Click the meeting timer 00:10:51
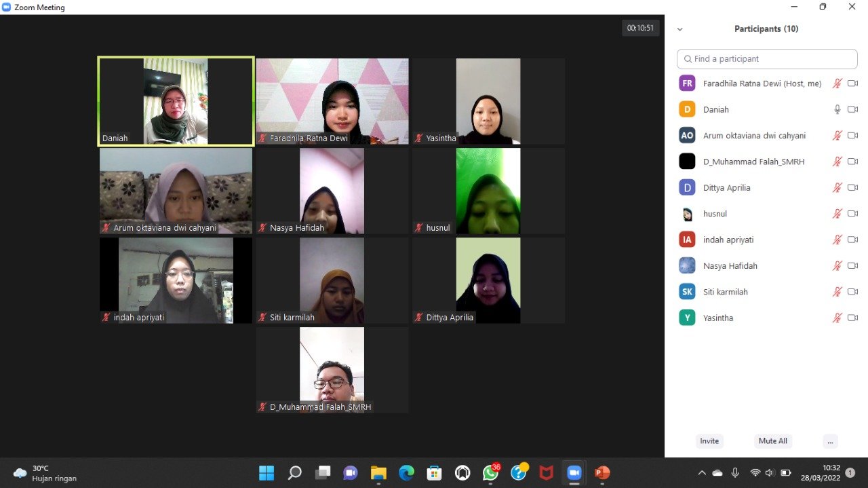Image resolution: width=868 pixels, height=488 pixels. coord(641,28)
